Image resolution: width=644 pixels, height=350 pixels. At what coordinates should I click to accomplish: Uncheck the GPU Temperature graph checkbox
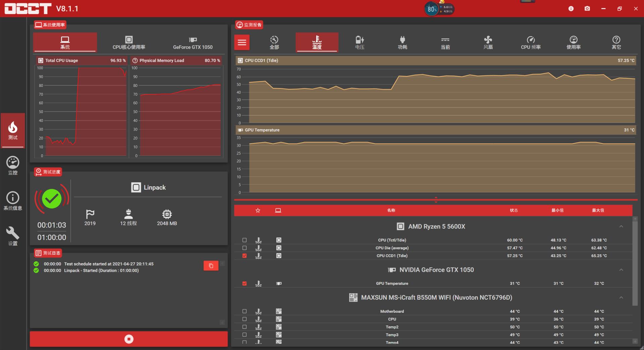coord(245,284)
